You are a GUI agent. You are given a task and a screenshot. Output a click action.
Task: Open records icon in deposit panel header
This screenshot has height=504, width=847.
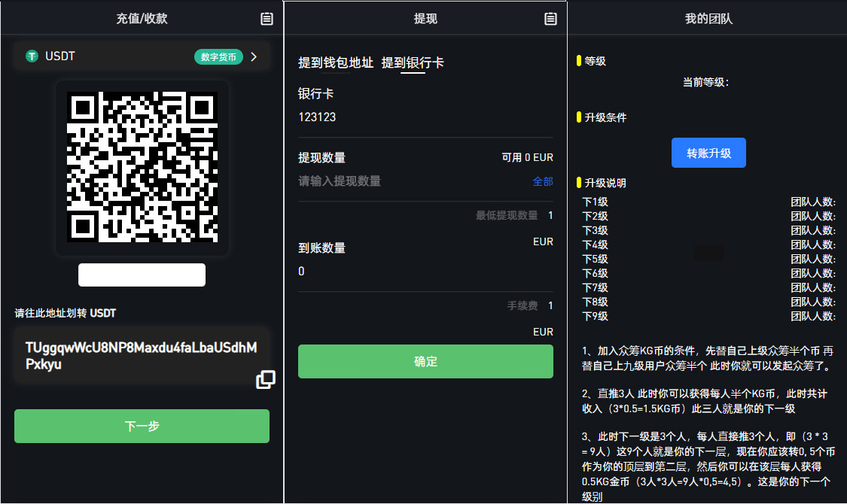(267, 19)
